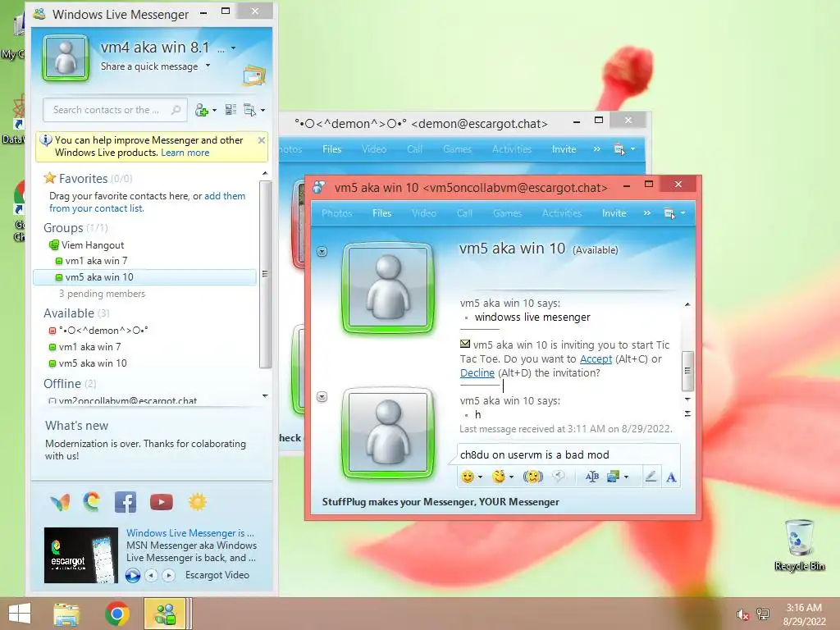The height and width of the screenshot is (630, 840).
Task: Click the show menu icon in main Messenger window
Action: (249, 110)
